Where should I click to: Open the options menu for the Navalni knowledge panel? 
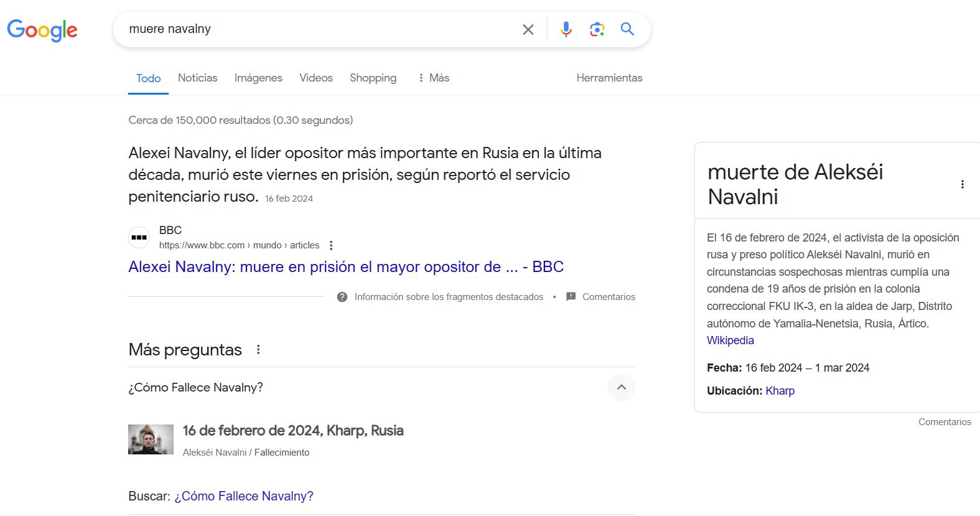[x=963, y=184]
